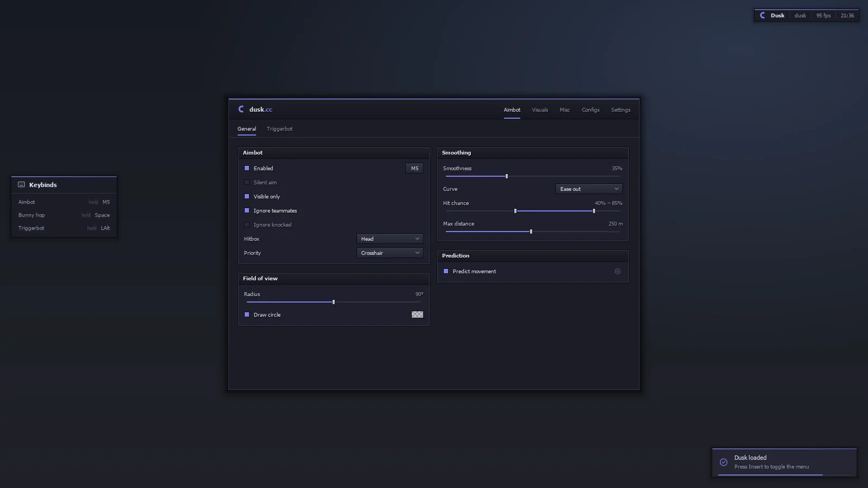Image resolution: width=868 pixels, height=488 pixels.
Task: Click the 250 m Max distance value
Action: click(616, 224)
